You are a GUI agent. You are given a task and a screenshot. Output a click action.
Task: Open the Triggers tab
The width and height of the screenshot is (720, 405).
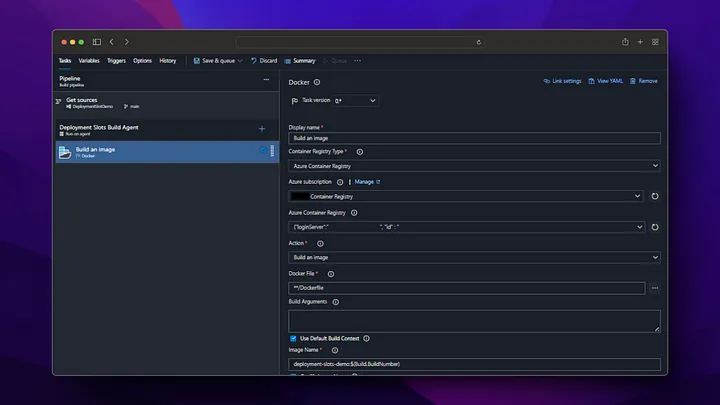116,61
